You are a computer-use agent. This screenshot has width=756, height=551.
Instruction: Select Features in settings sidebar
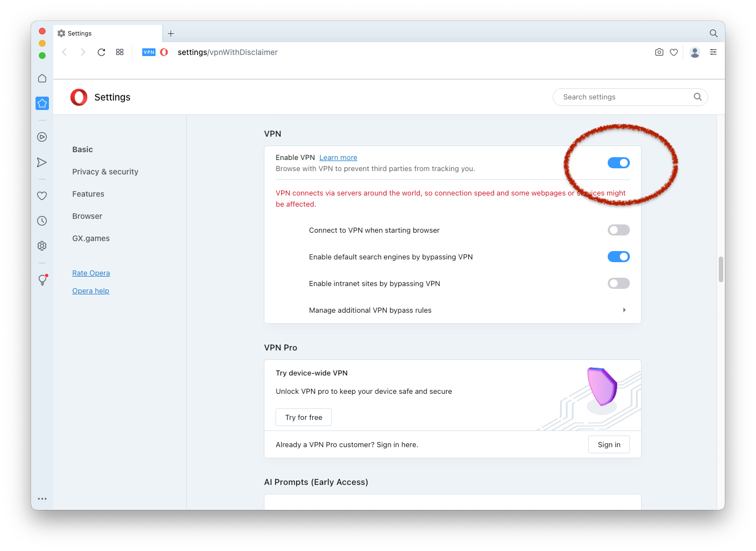[x=88, y=194]
